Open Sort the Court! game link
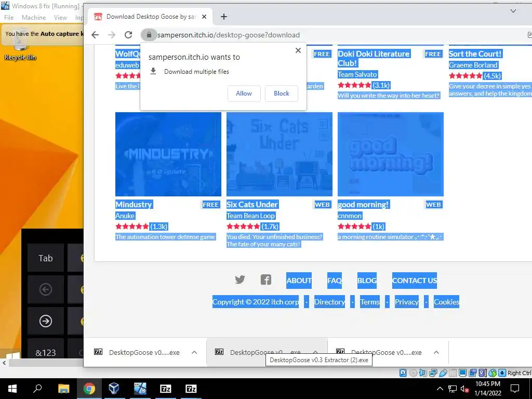 (475, 54)
